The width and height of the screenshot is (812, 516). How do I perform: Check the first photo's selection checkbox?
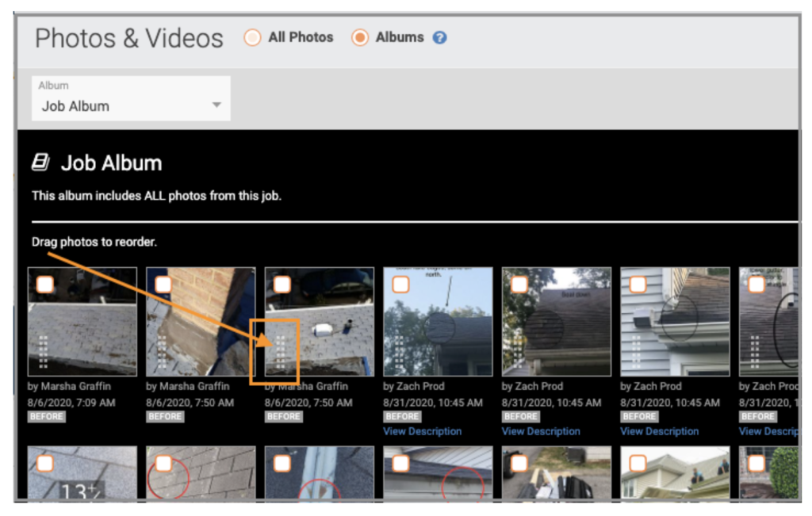(x=45, y=284)
